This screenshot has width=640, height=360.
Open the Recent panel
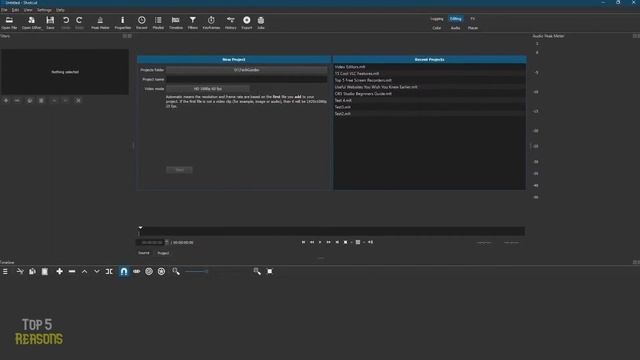tap(142, 23)
